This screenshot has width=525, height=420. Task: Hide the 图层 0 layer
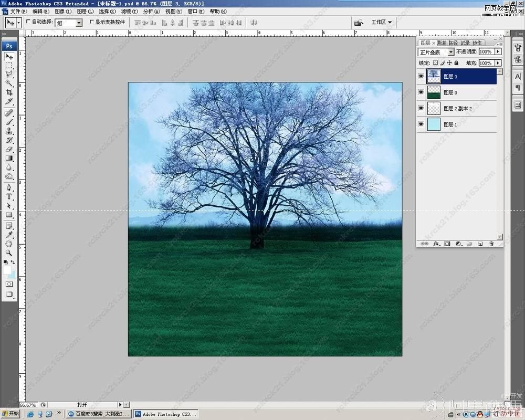pyautogui.click(x=421, y=92)
